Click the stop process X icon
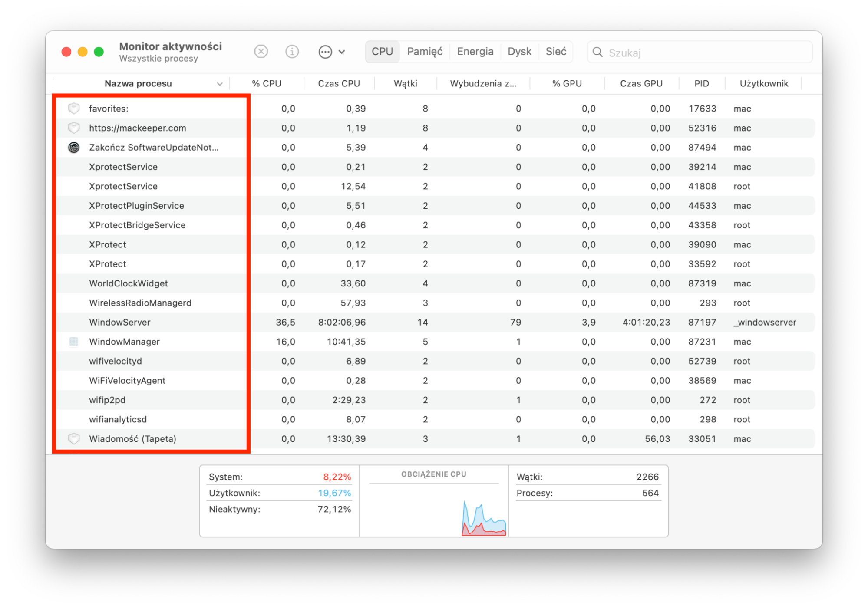 261,52
